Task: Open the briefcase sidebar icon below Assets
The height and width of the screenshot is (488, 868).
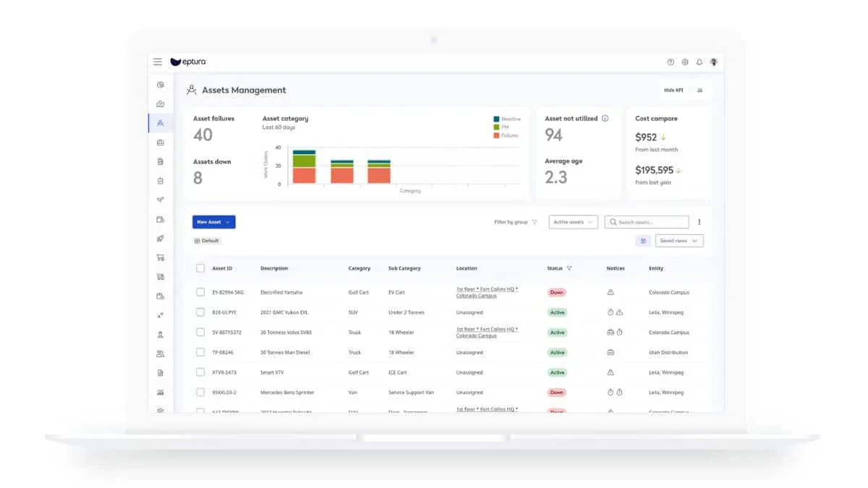Action: click(161, 142)
